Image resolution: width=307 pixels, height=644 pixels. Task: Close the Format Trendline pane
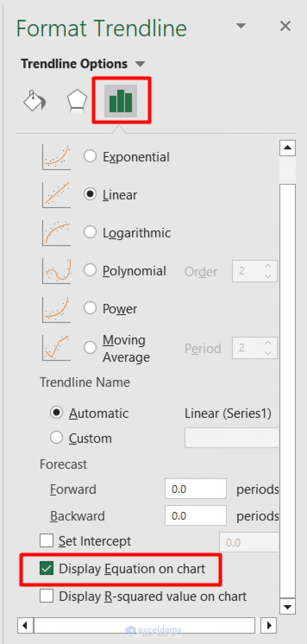point(285,26)
